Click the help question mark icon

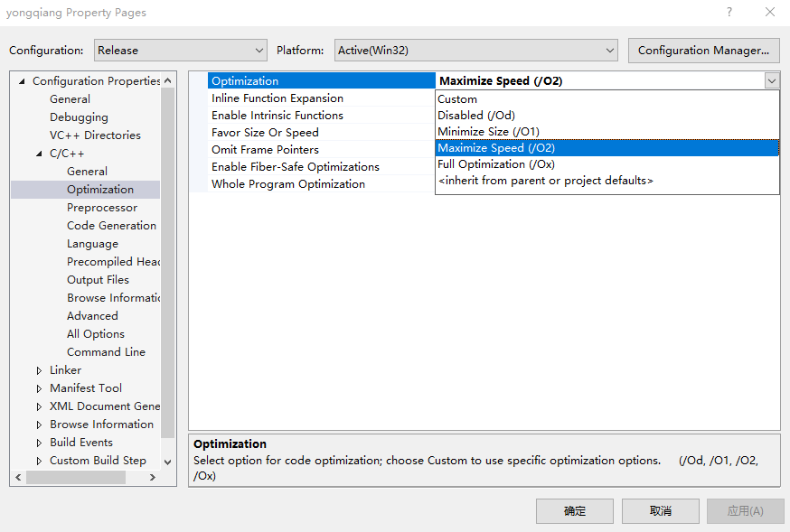729,12
